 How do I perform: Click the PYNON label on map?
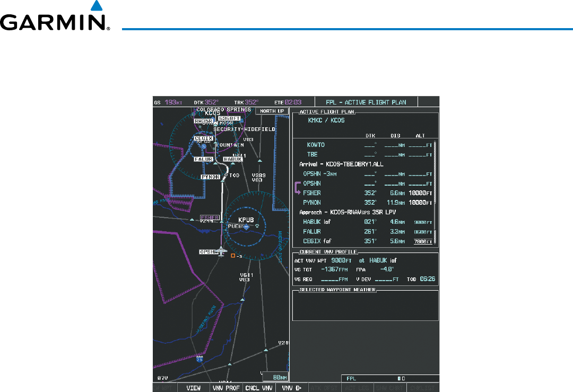coord(211,177)
